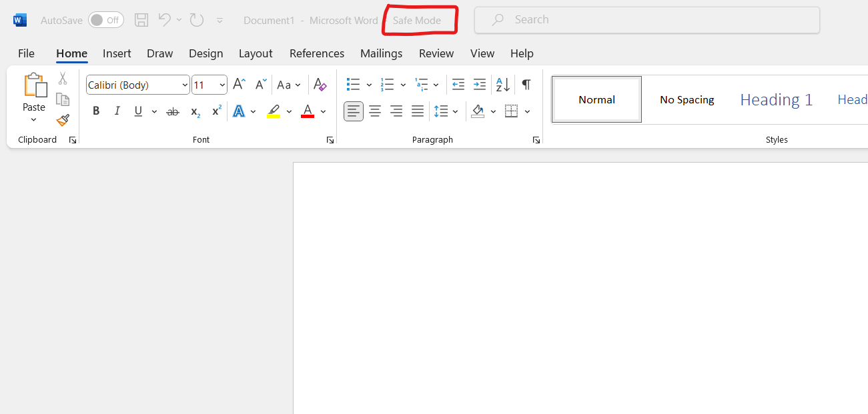The image size is (868, 414).
Task: Open Text Effects and Typography
Action: (x=239, y=111)
